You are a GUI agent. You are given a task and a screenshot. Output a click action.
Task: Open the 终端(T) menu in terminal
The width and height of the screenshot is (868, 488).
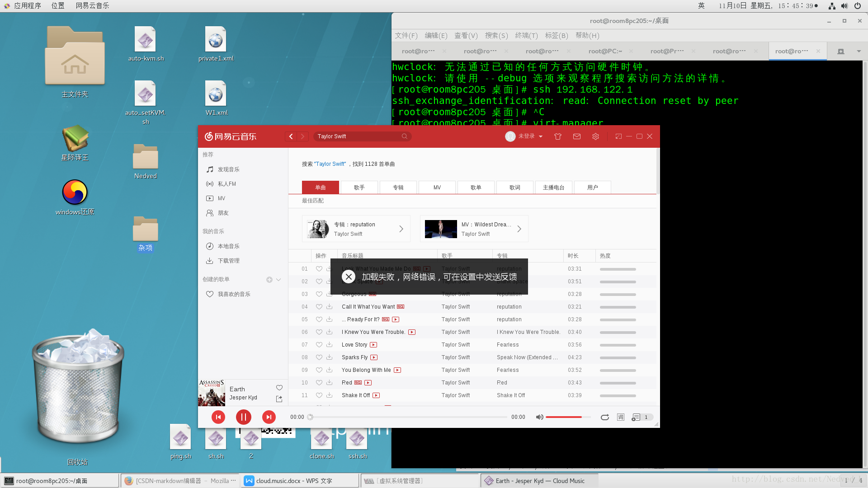point(526,35)
